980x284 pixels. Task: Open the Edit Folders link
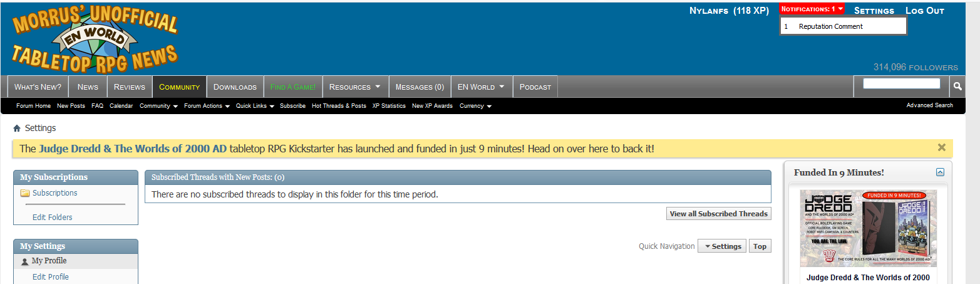point(53,218)
